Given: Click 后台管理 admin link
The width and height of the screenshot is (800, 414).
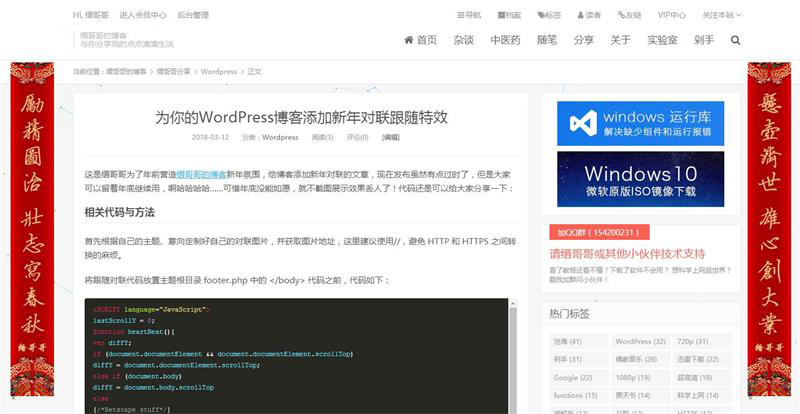Looking at the screenshot, I should coord(193,15).
